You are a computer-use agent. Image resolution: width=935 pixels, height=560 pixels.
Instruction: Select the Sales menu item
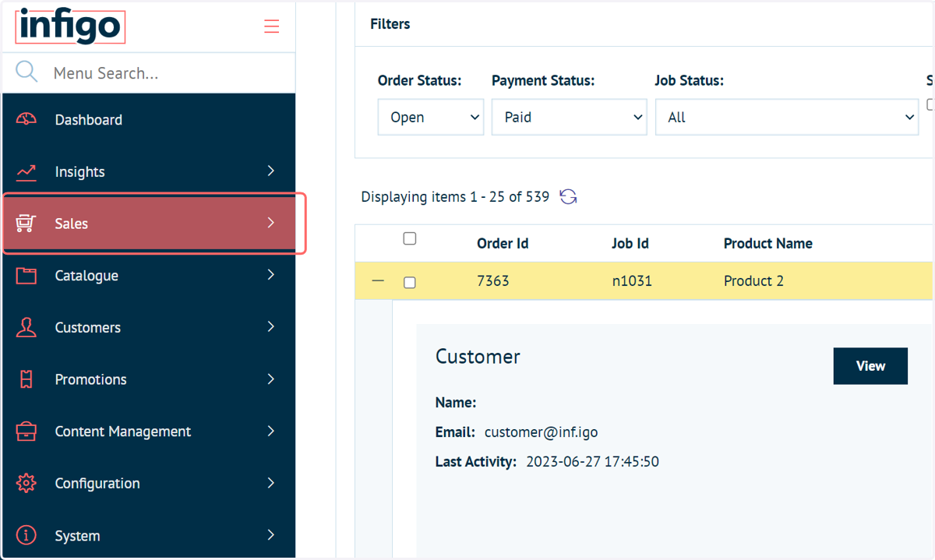(x=149, y=224)
